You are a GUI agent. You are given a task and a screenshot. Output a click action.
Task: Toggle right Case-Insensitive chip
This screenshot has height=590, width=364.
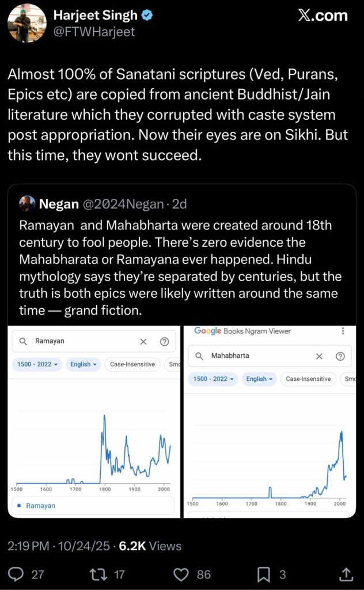(x=308, y=379)
